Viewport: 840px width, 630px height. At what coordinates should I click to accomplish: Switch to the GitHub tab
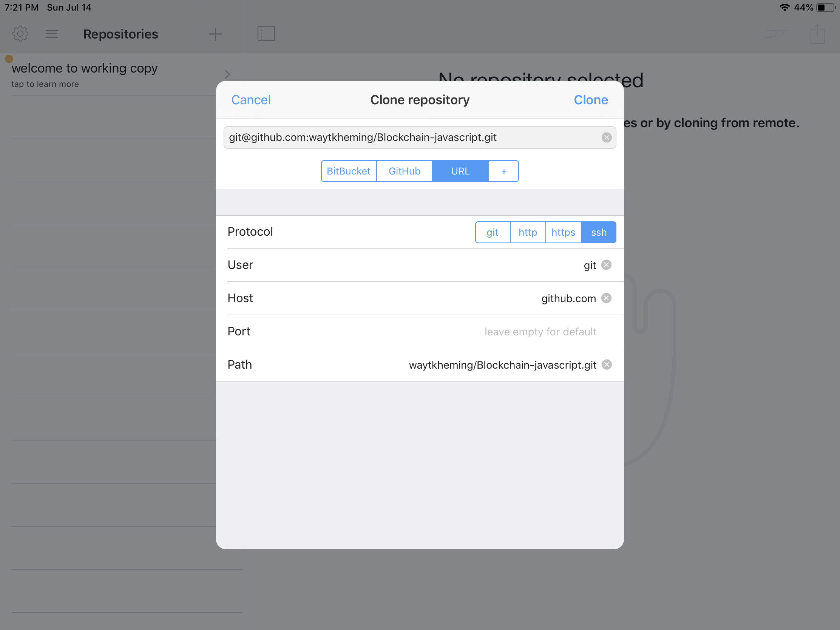(404, 171)
